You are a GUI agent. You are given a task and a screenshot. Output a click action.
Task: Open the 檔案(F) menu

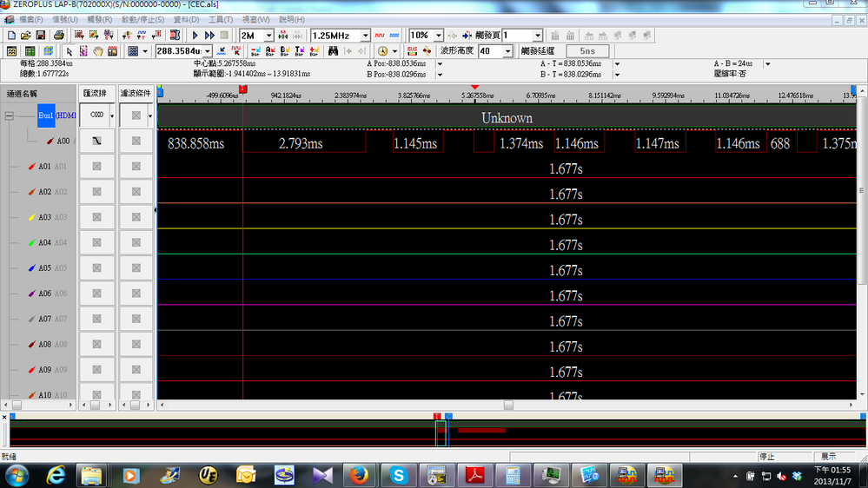(x=30, y=19)
